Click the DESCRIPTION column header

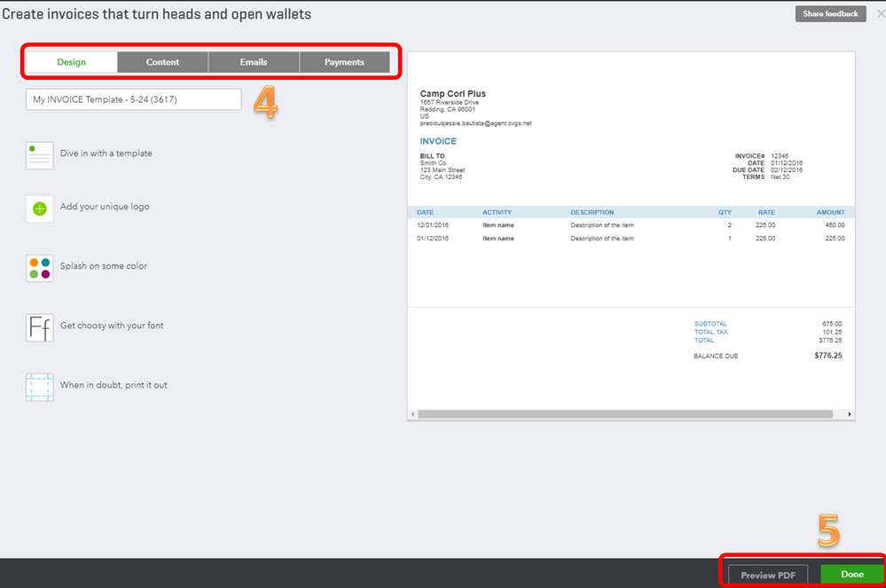[x=592, y=212]
